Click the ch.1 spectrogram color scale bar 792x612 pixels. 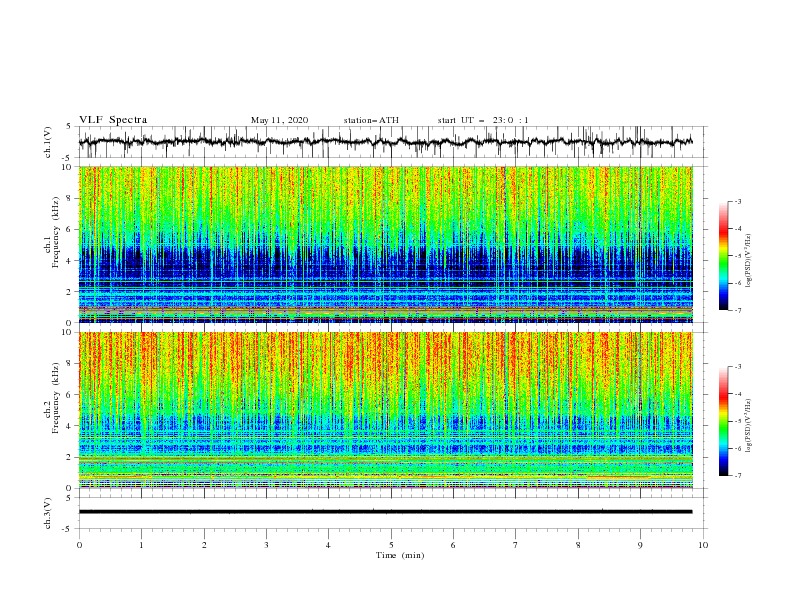(724, 256)
